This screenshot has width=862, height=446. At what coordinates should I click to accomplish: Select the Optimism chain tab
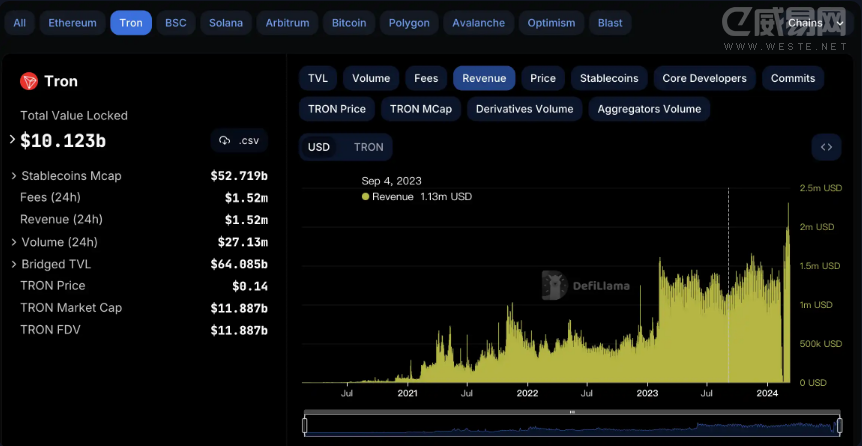(x=551, y=23)
